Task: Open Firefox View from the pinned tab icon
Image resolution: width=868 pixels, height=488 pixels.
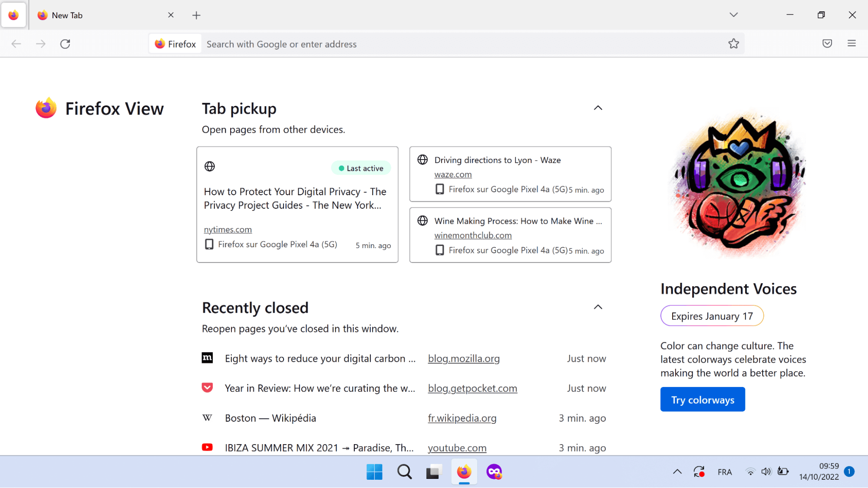Action: click(13, 14)
